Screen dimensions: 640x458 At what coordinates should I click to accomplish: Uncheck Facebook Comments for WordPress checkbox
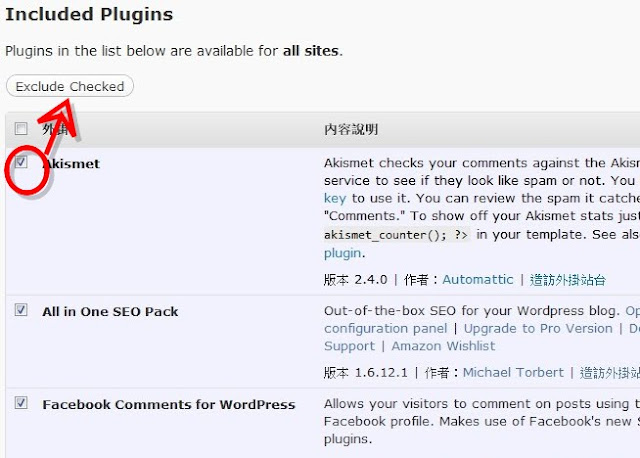tap(21, 403)
